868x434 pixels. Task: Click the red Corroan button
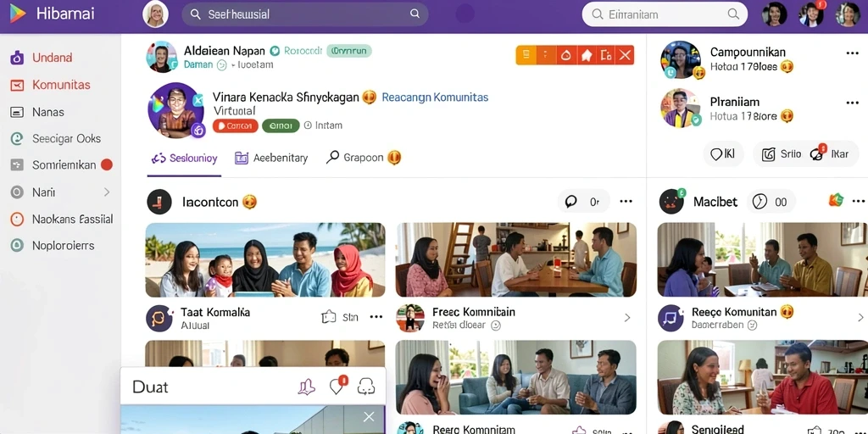click(x=236, y=125)
